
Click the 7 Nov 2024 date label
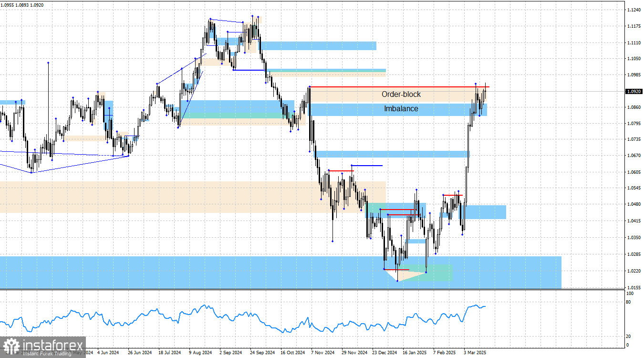click(x=322, y=353)
